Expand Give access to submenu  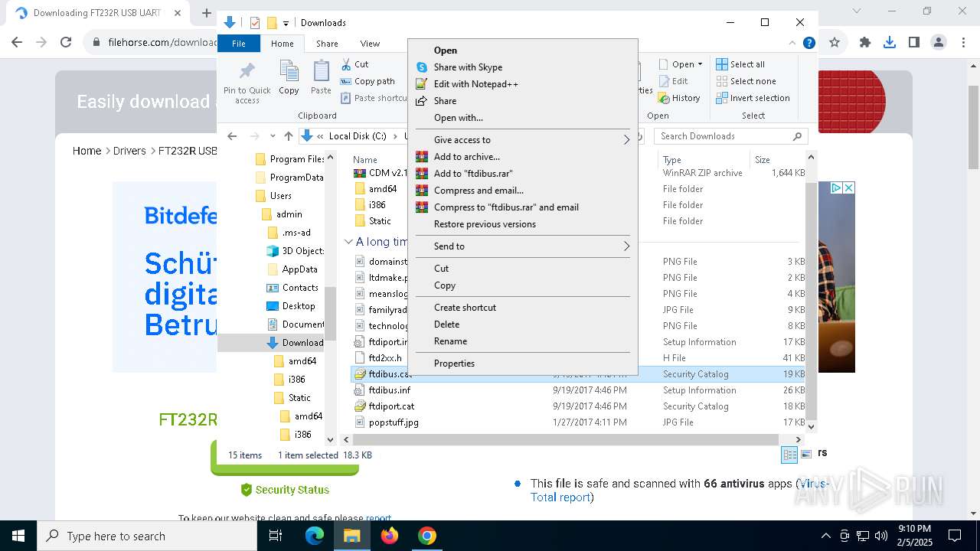point(523,140)
